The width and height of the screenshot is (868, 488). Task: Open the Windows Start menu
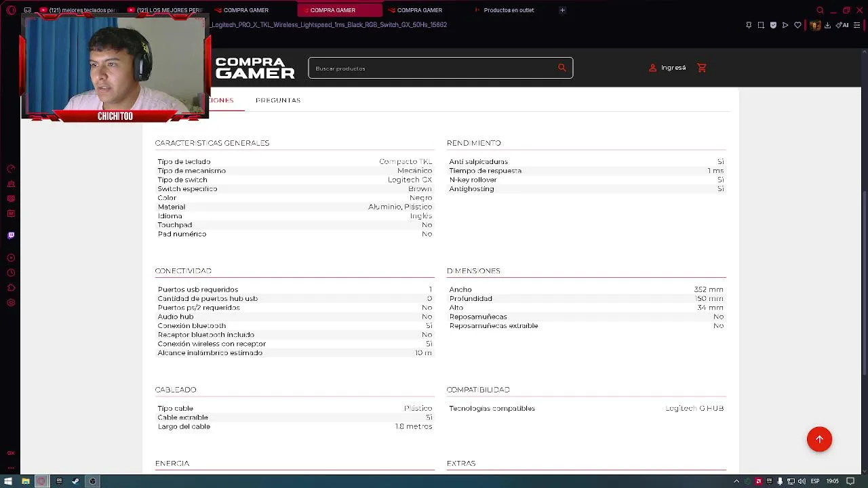(8, 481)
